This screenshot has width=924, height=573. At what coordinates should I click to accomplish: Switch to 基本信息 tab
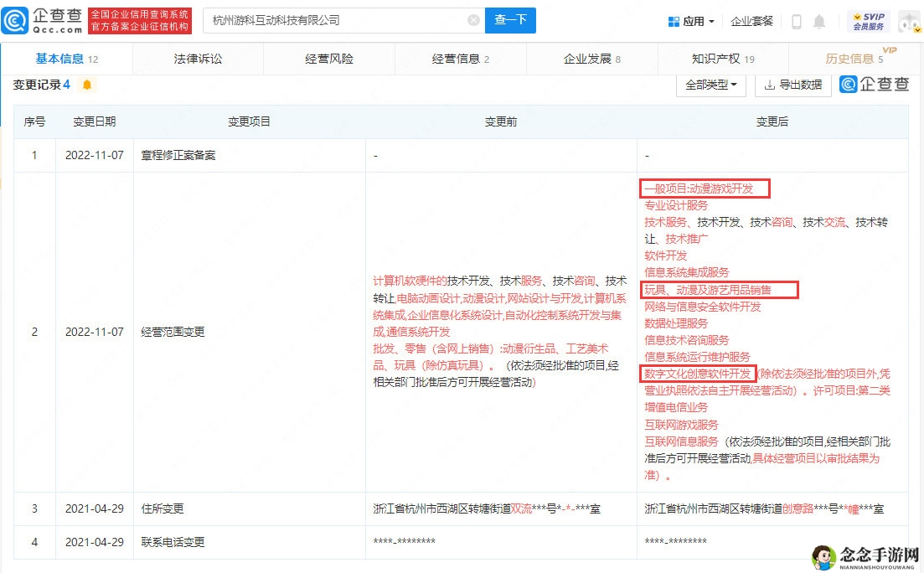click(66, 59)
